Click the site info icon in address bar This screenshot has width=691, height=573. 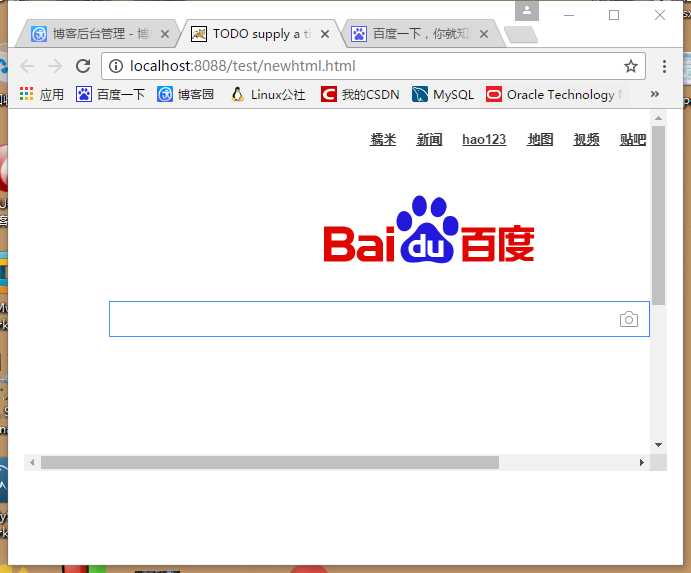pos(115,66)
